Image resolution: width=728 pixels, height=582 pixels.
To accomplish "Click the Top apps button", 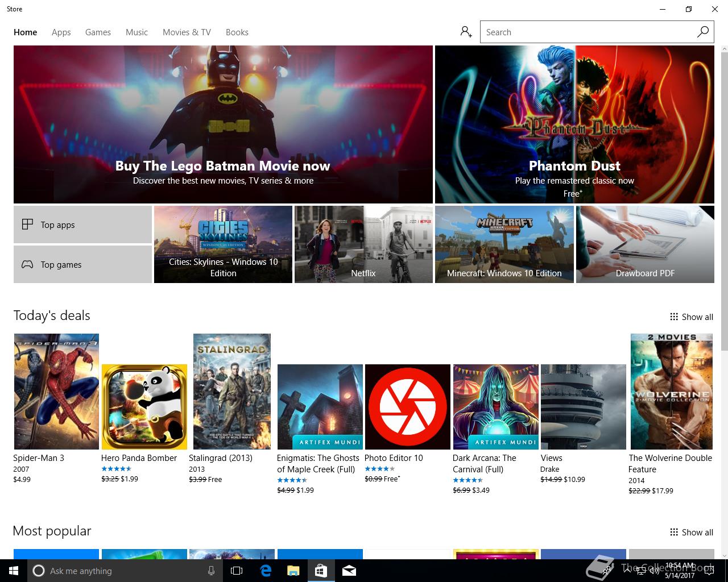I will 82,225.
